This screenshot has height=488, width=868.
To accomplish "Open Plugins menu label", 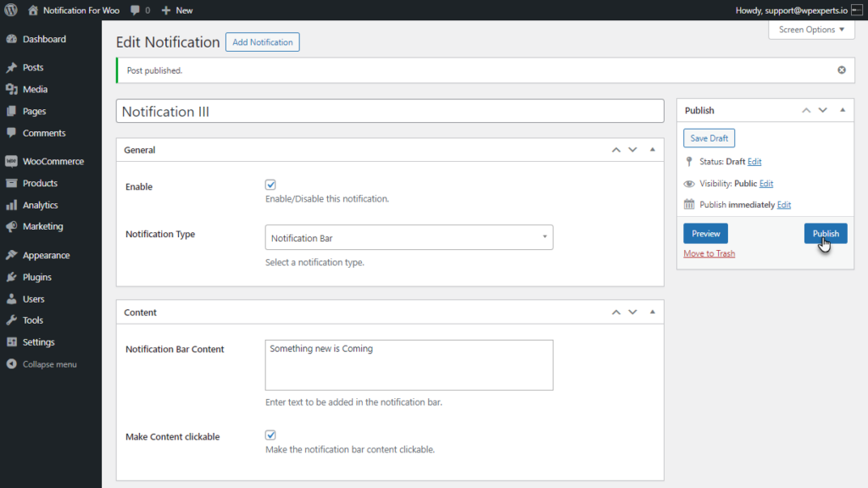I will tap(37, 277).
